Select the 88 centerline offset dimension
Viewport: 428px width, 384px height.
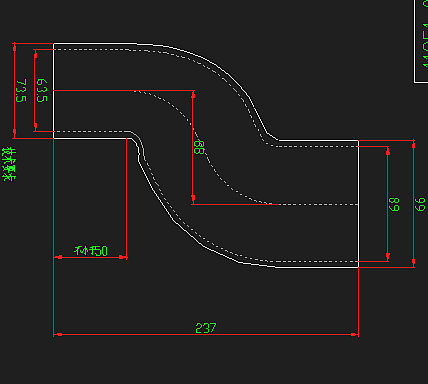click(199, 147)
